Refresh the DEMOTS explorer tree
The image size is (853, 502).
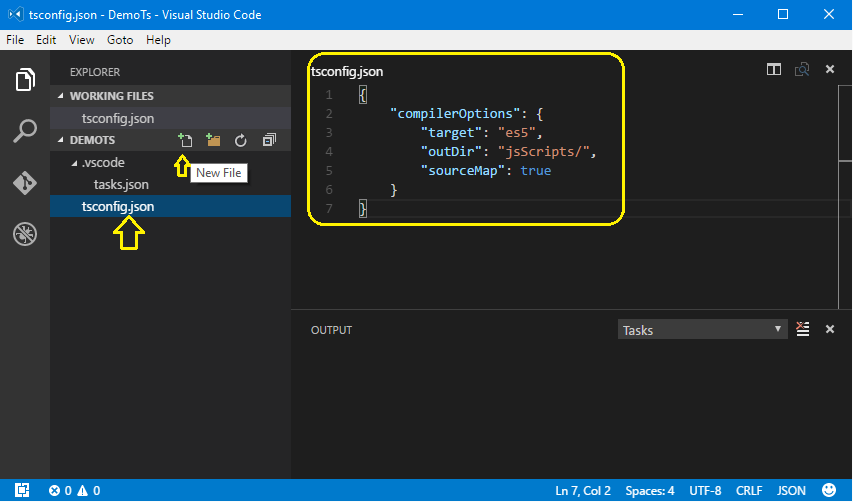pyautogui.click(x=241, y=141)
